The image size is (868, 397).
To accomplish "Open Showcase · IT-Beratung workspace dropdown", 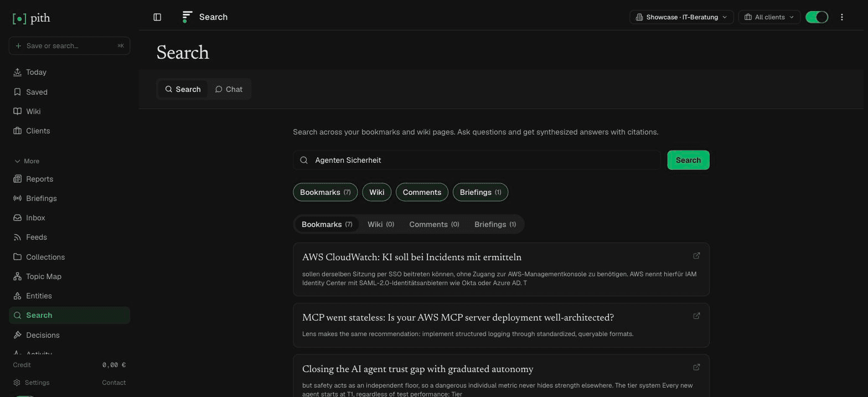I will coord(681,17).
